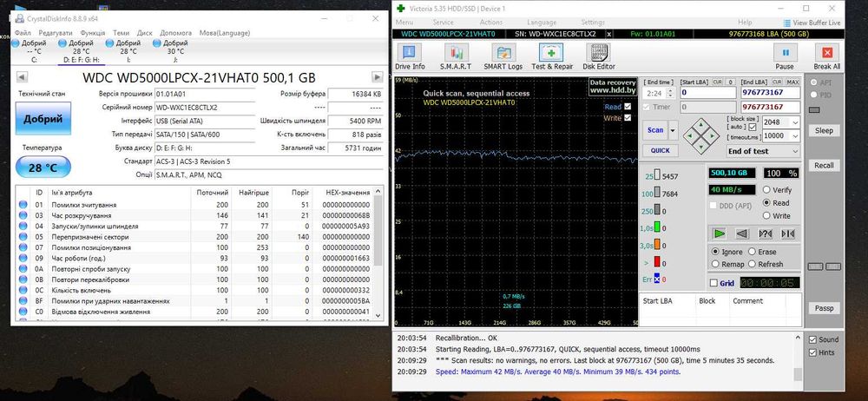Open the Disk Editor tool
Viewport: 868px width, 401px height.
coord(598,57)
